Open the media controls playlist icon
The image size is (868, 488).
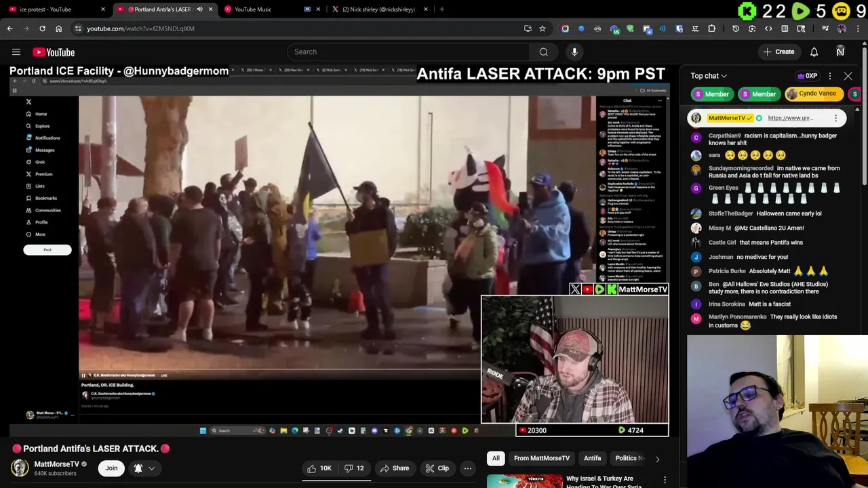(825, 28)
